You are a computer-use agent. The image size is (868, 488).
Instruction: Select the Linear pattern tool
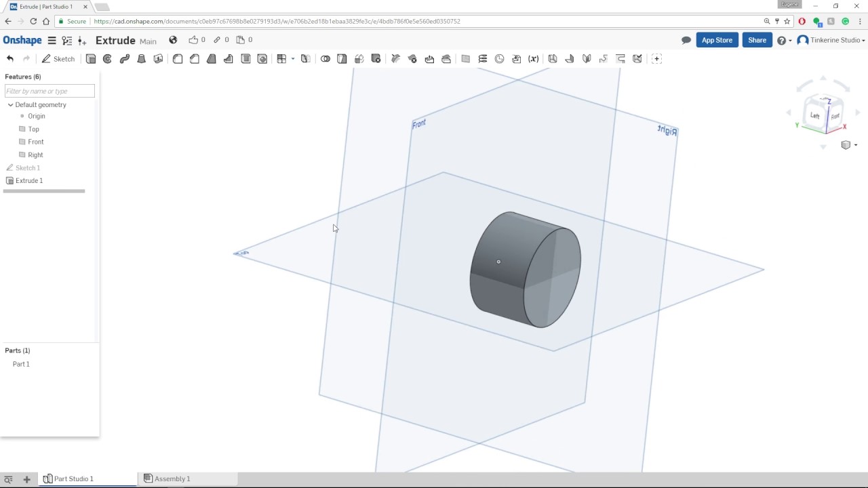click(x=282, y=59)
